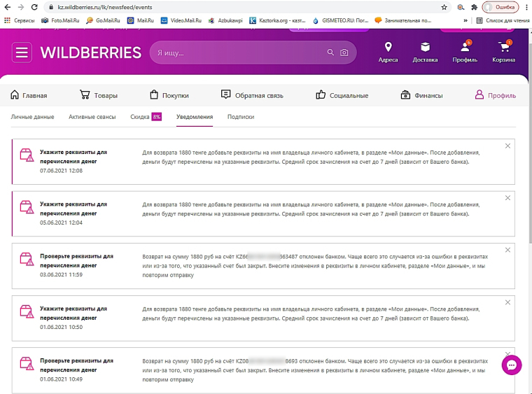Switch to Подписки tab
The width and height of the screenshot is (532, 394).
[x=241, y=117]
